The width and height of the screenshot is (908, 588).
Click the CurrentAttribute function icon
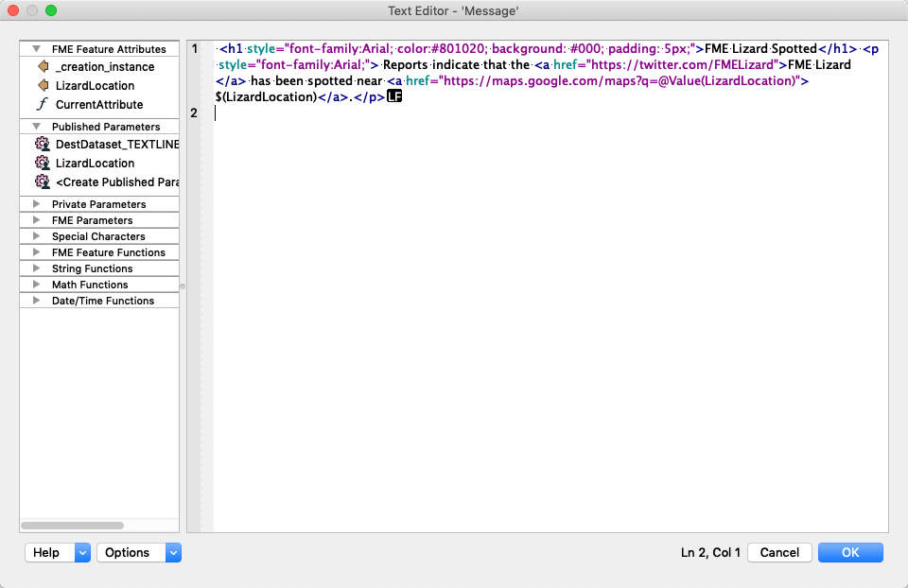coord(43,104)
